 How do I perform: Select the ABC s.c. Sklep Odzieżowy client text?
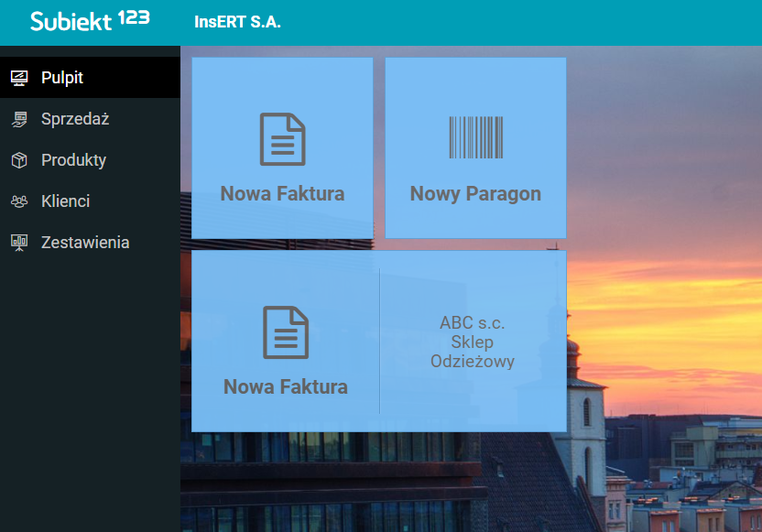pos(473,342)
